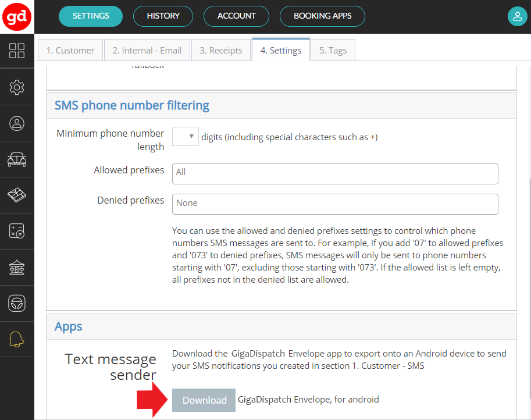Select the 4. Settings tab
The image size is (531, 420).
coord(281,50)
